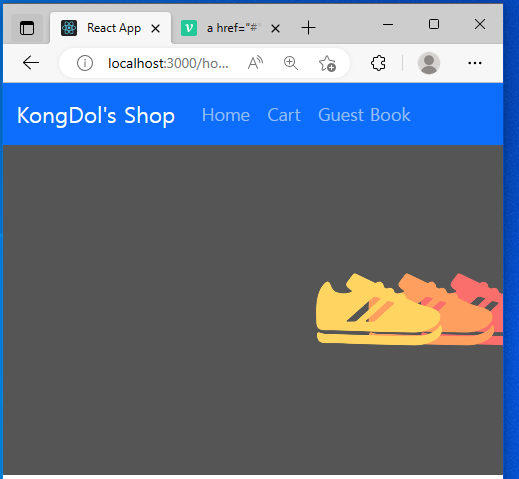The height and width of the screenshot is (479, 519).
Task: Close the React App tab
Action: click(155, 29)
